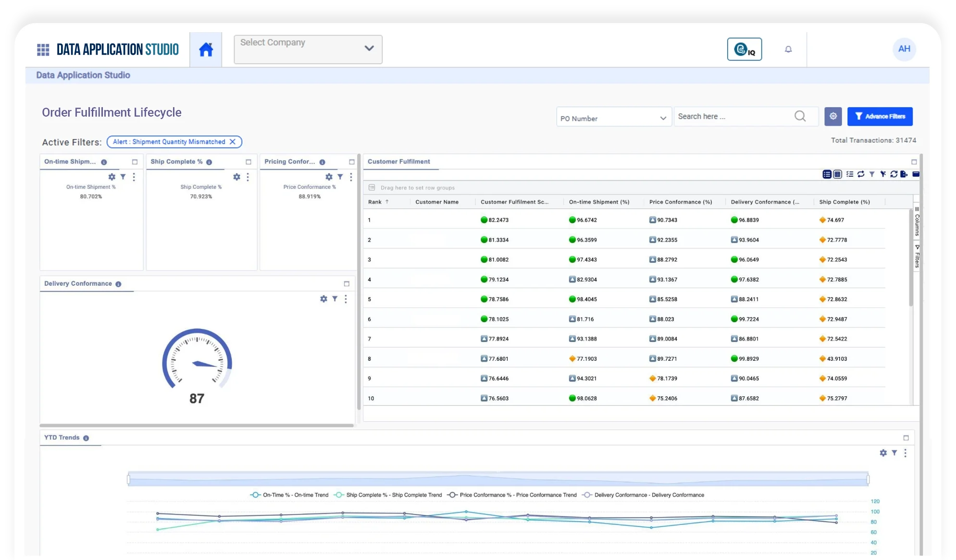Viewport: 956px width, 560px height.
Task: Open blue settings button beside Advance Filters
Action: point(833,116)
